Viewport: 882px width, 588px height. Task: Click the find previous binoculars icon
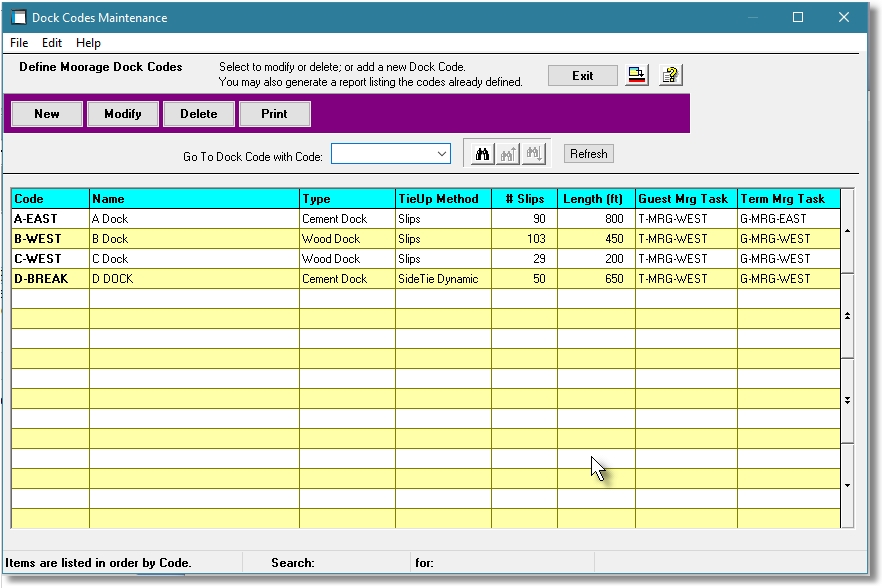[x=508, y=154]
